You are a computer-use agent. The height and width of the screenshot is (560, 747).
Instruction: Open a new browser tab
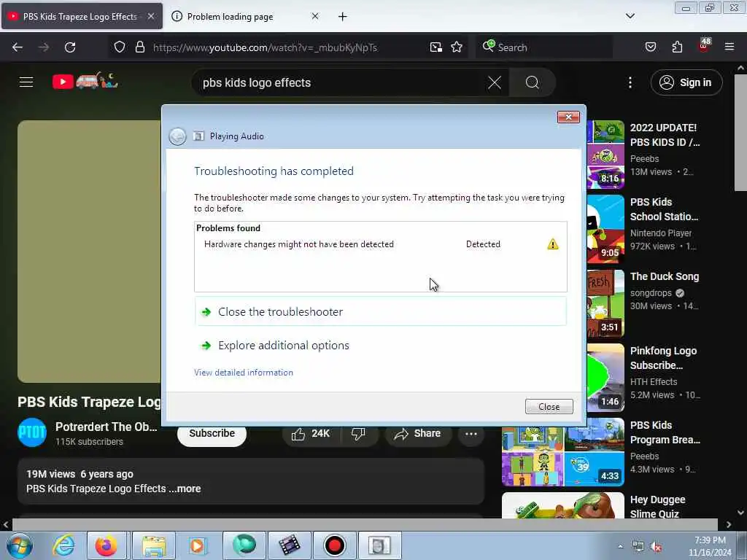[343, 17]
